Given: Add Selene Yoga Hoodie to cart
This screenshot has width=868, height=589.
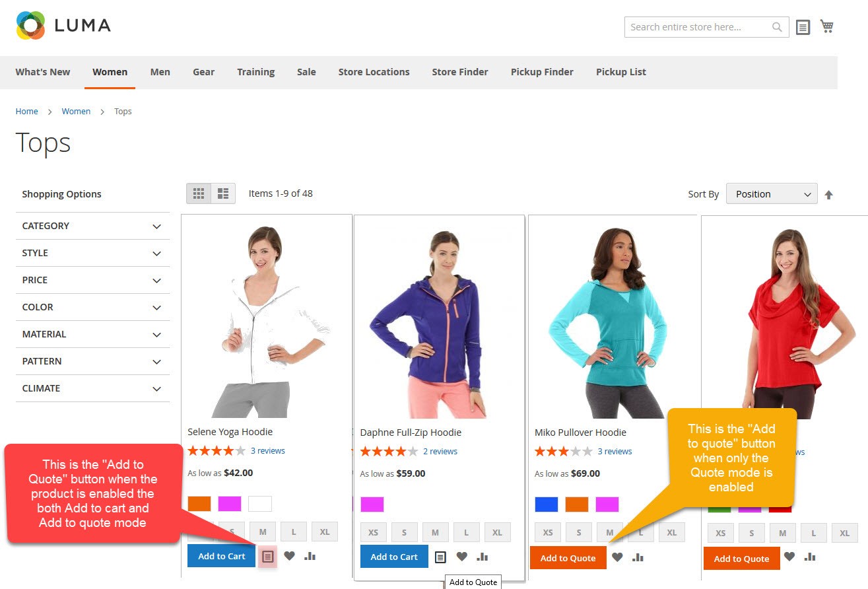Looking at the screenshot, I should [221, 556].
